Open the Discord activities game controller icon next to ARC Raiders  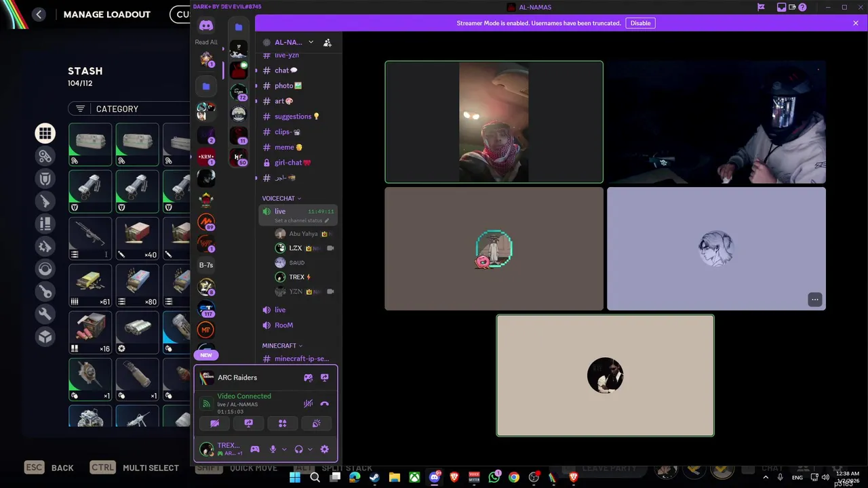309,378
